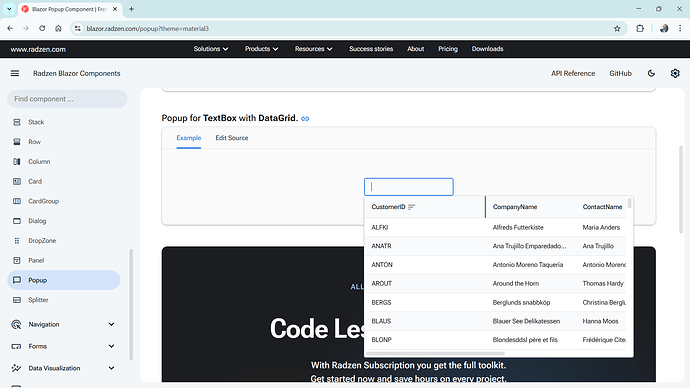Copy anchor link beside Popup heading
The image size is (690, 388).
tap(305, 118)
